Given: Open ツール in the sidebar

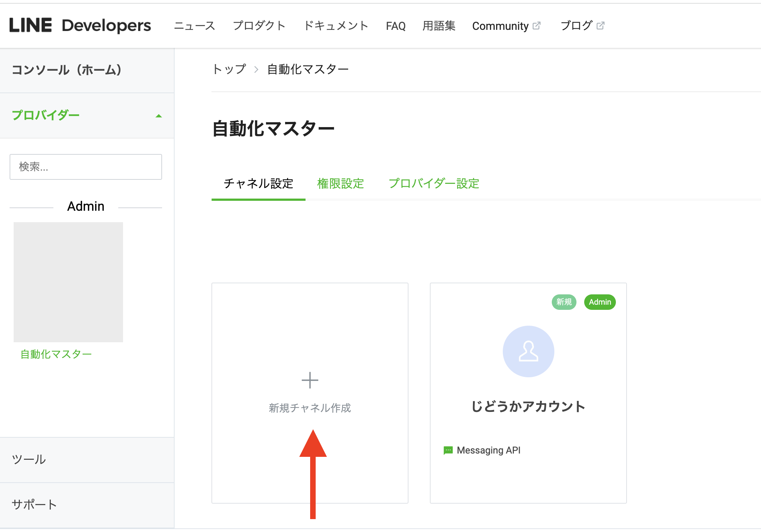Looking at the screenshot, I should [x=29, y=459].
